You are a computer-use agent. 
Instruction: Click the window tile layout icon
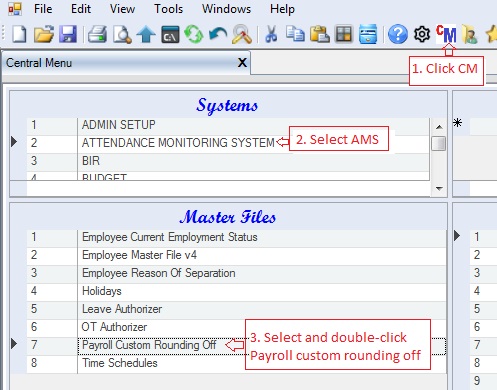click(344, 34)
